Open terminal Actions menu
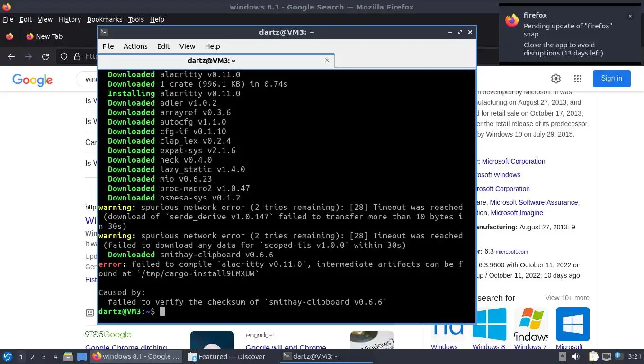Image resolution: width=644 pixels, height=364 pixels. coord(135,46)
